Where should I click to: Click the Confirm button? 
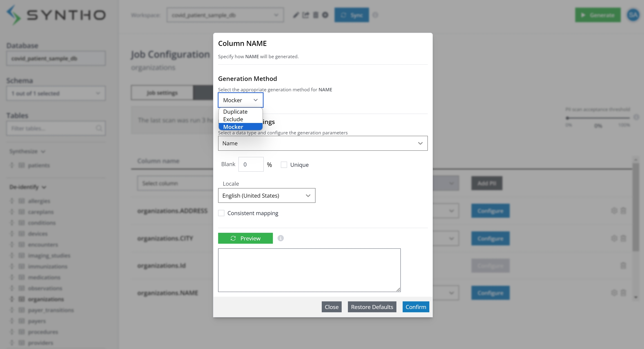tap(416, 307)
